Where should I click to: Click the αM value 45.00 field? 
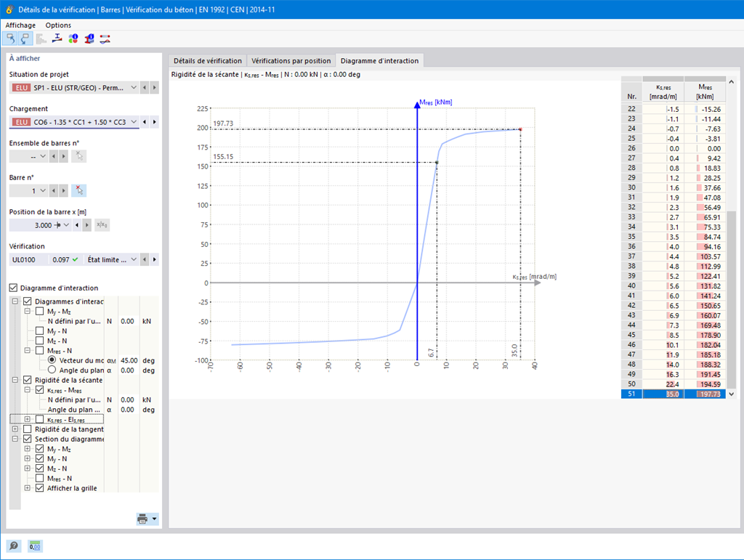128,360
